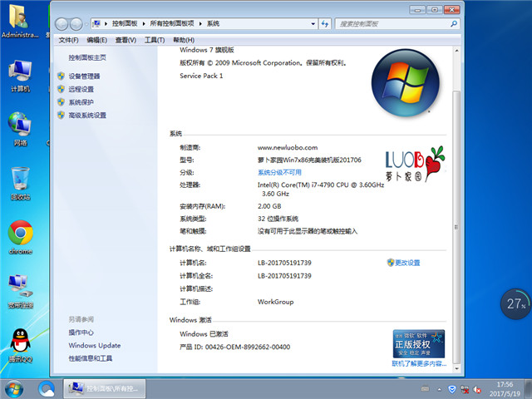
Task: Click the Windows Start orb
Action: pyautogui.click(x=14, y=389)
